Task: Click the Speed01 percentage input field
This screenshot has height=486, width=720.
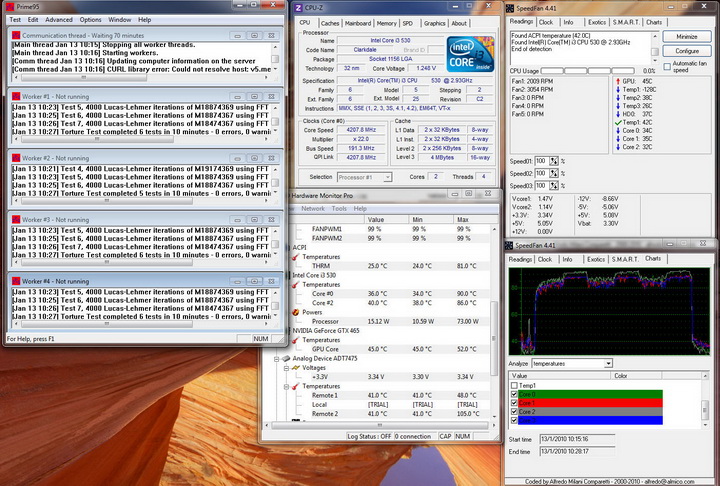Action: [541, 160]
